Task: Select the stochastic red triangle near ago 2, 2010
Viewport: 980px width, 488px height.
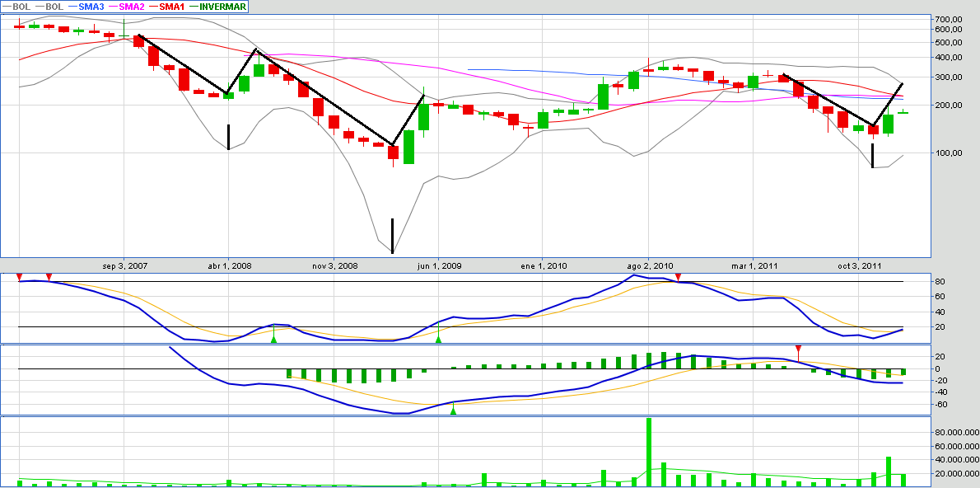Action: point(677,278)
